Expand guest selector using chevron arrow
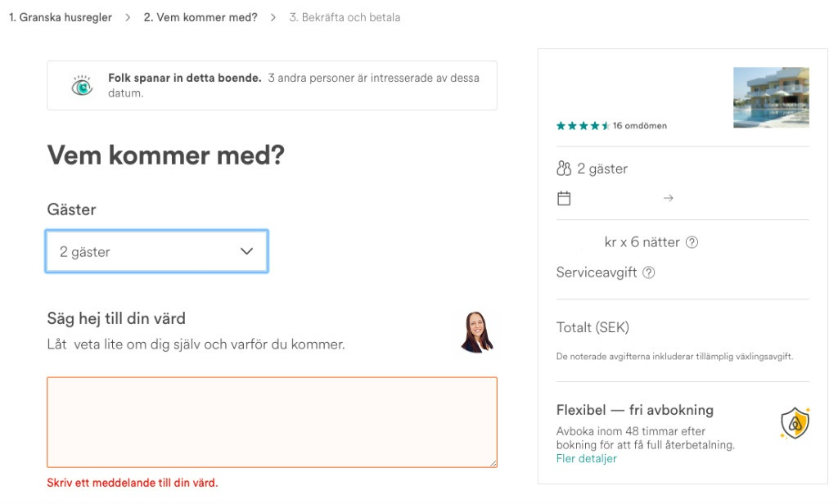The image size is (838, 504). pos(246,251)
